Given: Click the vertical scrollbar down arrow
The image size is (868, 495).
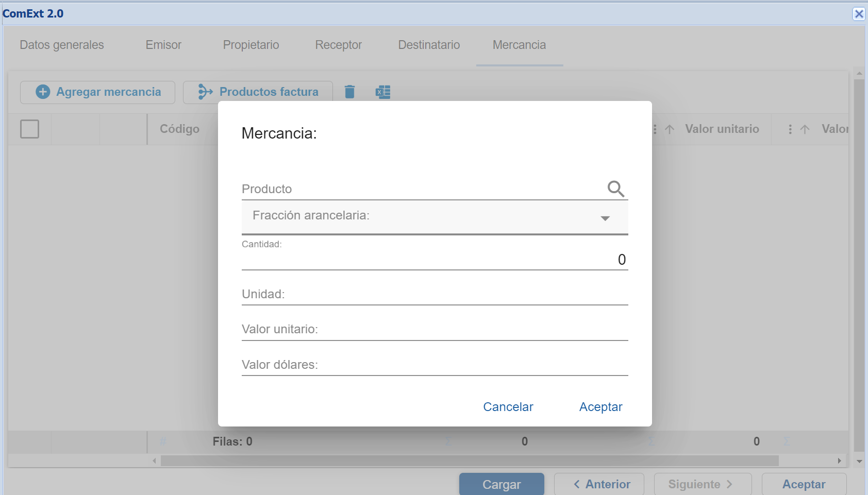Looking at the screenshot, I should pyautogui.click(x=859, y=462).
